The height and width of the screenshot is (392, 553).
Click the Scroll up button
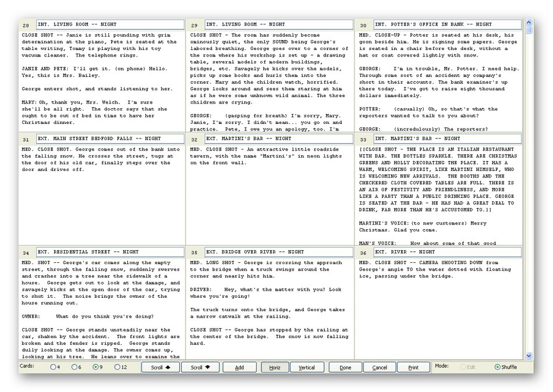click(x=161, y=368)
